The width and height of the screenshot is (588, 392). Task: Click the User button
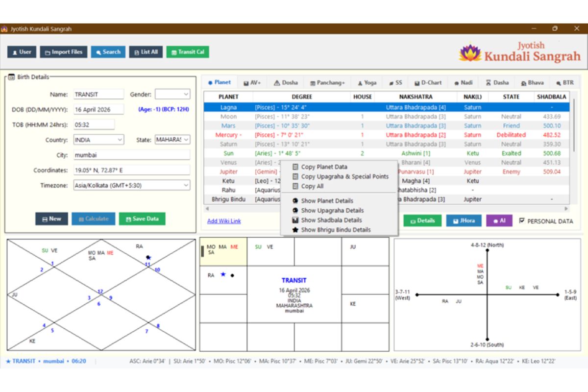(x=22, y=52)
